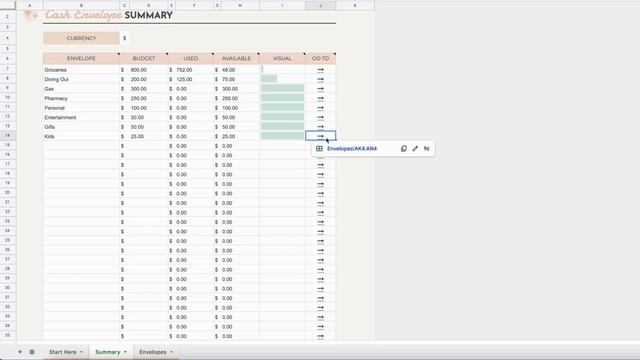Click the Gas visual progress bar
Screen dimensions: 640x360
pos(282,89)
